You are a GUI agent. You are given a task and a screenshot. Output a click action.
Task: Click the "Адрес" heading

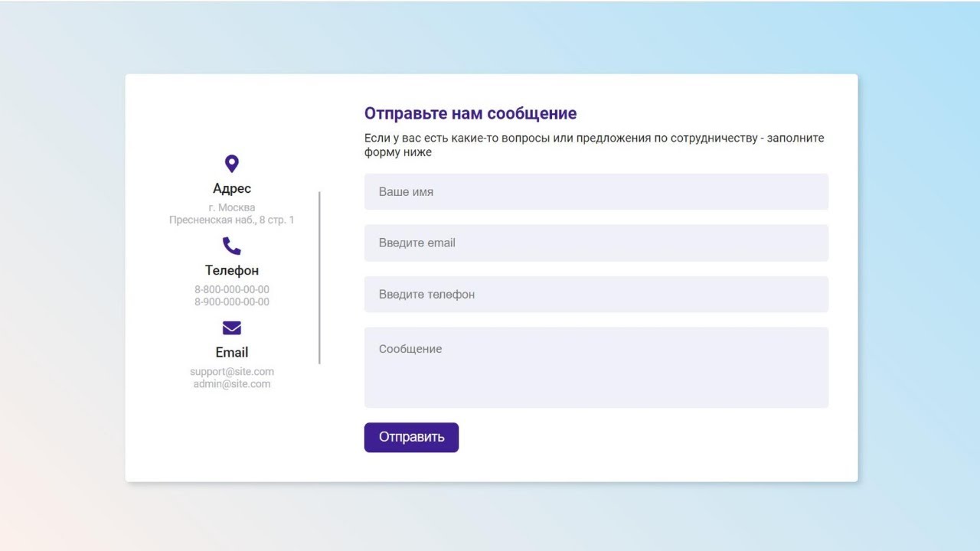tap(232, 189)
